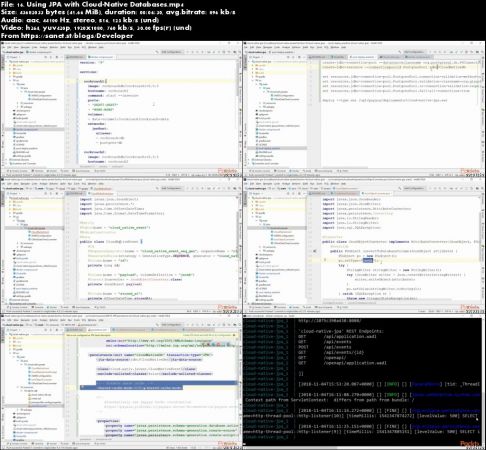Open the top-left docker-compose YAML editor thumbnail

pyautogui.click(x=121, y=109)
